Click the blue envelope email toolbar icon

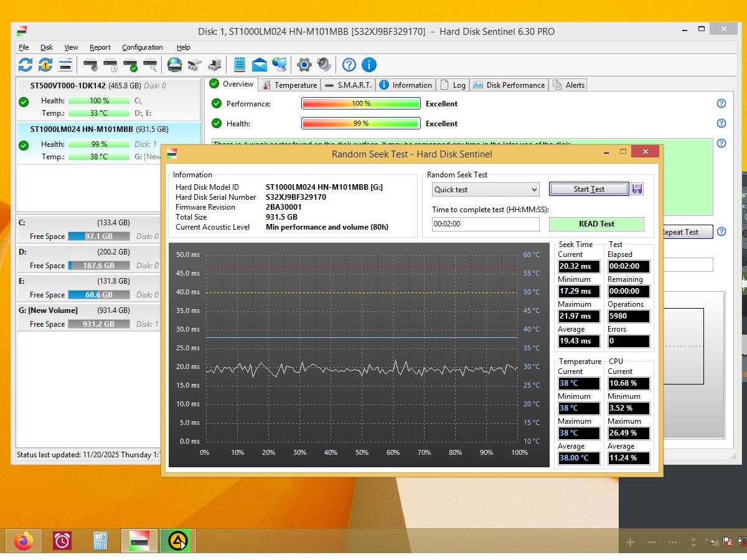click(260, 65)
